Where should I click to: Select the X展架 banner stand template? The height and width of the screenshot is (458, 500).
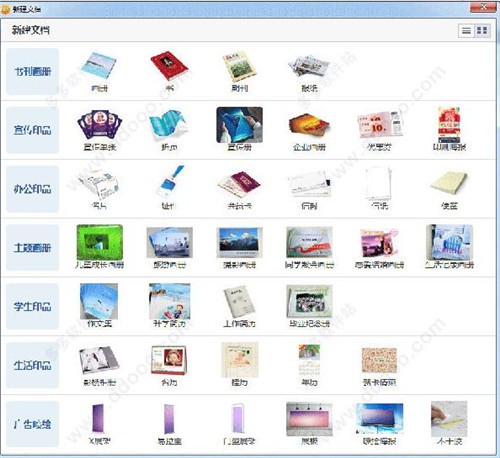click(x=98, y=419)
